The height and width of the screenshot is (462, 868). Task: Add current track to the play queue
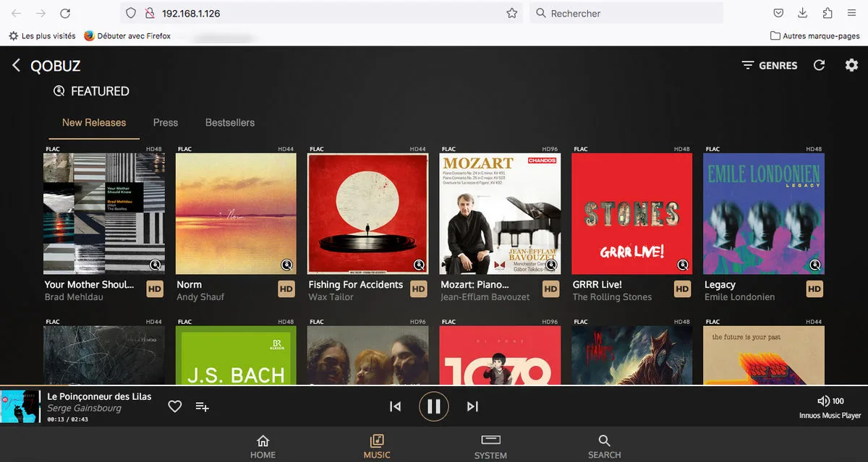203,406
